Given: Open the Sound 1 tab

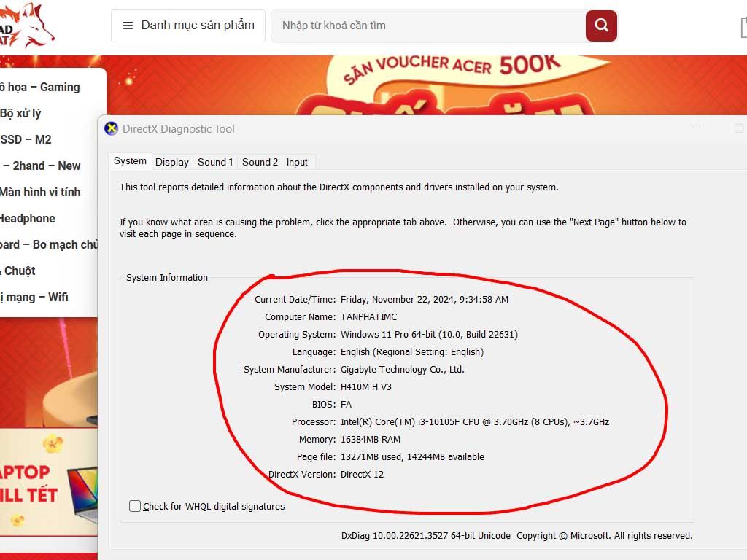Looking at the screenshot, I should tap(215, 162).
